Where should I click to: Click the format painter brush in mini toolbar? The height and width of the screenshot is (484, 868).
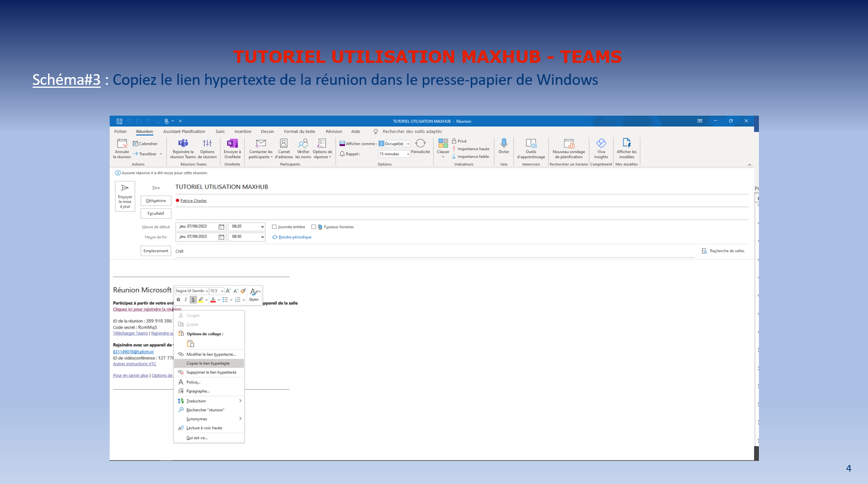[243, 291]
